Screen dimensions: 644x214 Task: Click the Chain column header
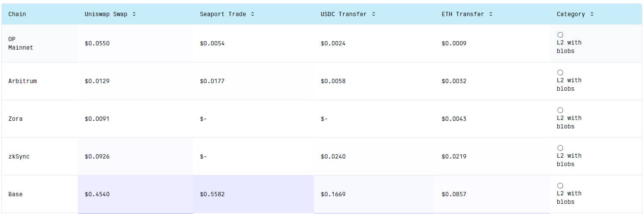[x=17, y=14]
